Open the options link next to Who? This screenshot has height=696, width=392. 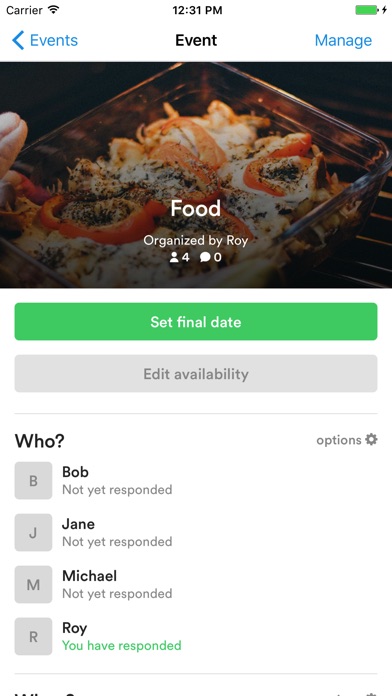(x=339, y=440)
